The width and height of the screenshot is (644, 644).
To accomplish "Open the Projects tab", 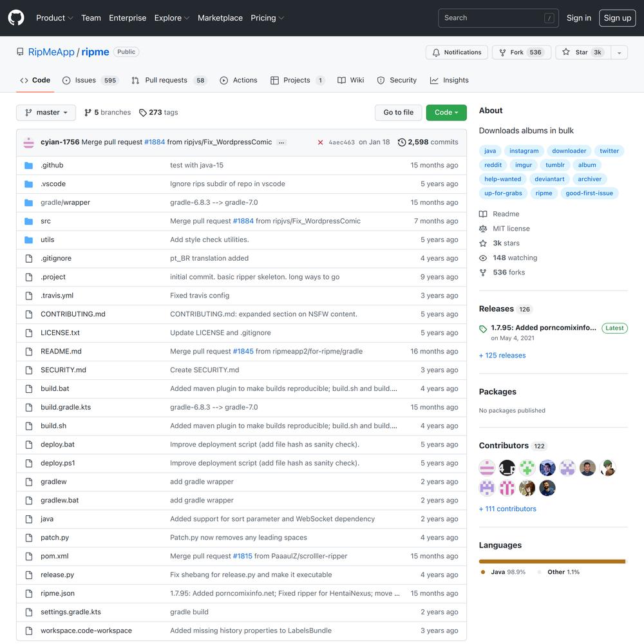I will click(x=298, y=80).
